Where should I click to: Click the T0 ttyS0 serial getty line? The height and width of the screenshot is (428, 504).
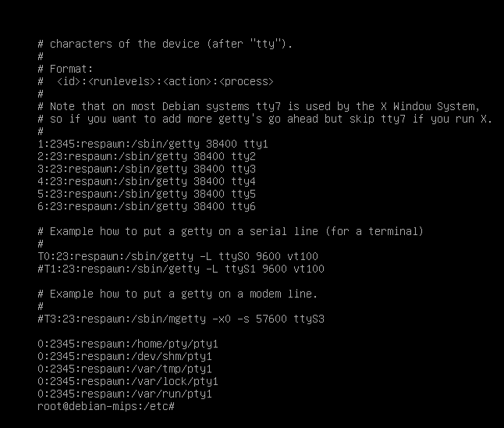[x=178, y=256]
